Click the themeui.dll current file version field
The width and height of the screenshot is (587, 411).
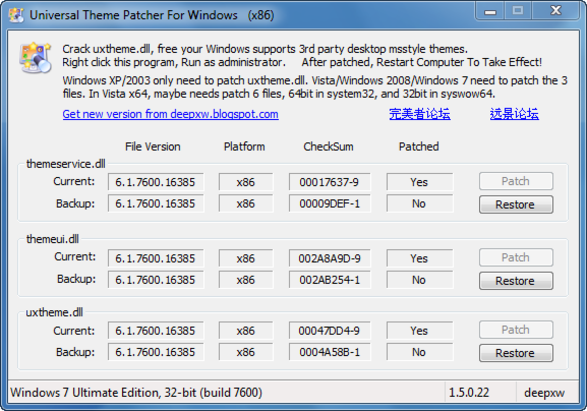[x=156, y=258]
